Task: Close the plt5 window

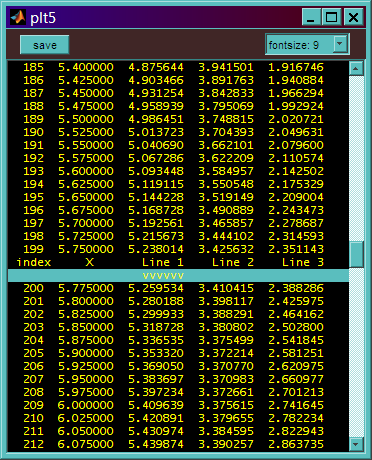Action: tap(353, 17)
